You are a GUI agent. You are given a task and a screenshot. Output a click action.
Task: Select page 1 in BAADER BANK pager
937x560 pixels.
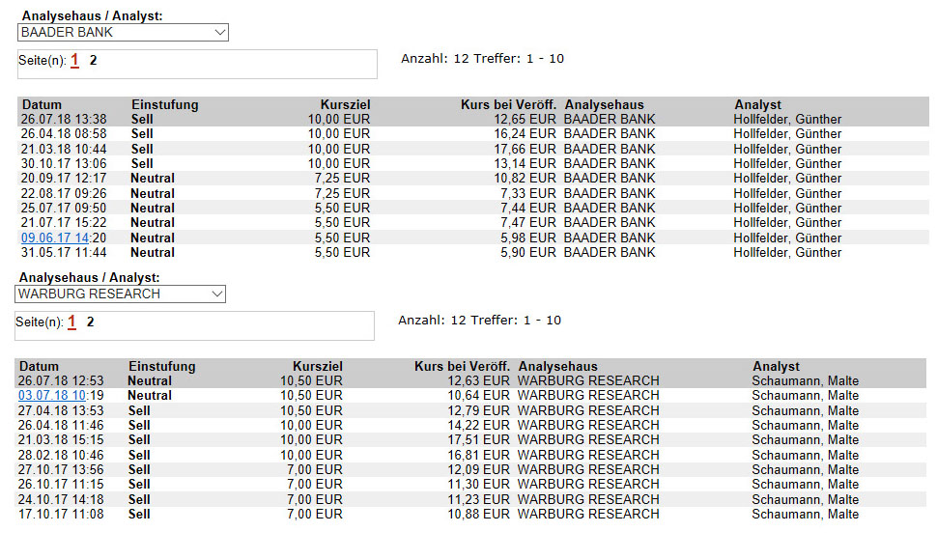(74, 60)
